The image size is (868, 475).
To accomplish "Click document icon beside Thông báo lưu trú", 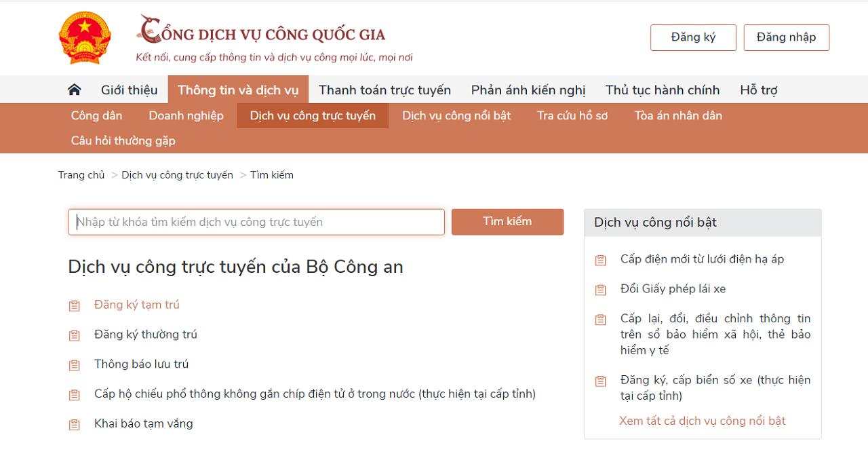I will tap(75, 366).
